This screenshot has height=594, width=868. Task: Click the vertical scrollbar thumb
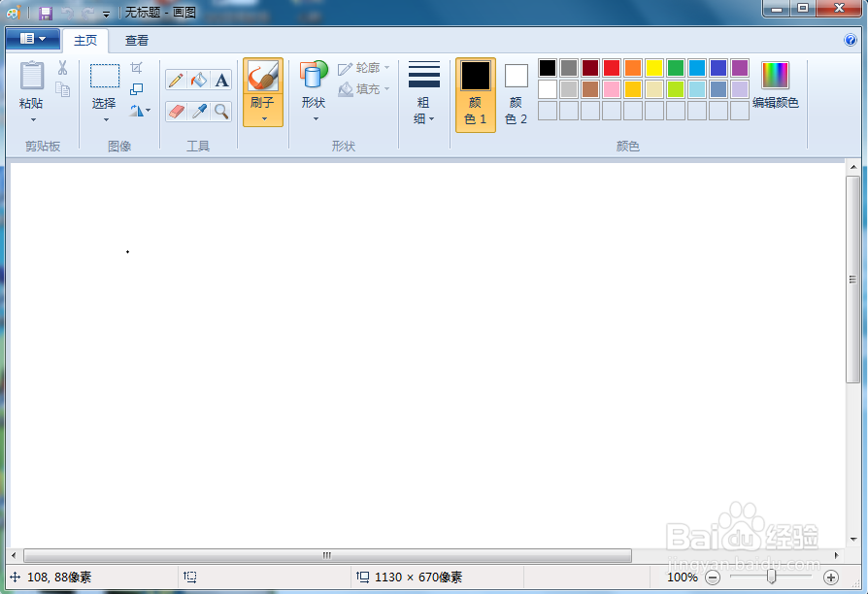852,280
